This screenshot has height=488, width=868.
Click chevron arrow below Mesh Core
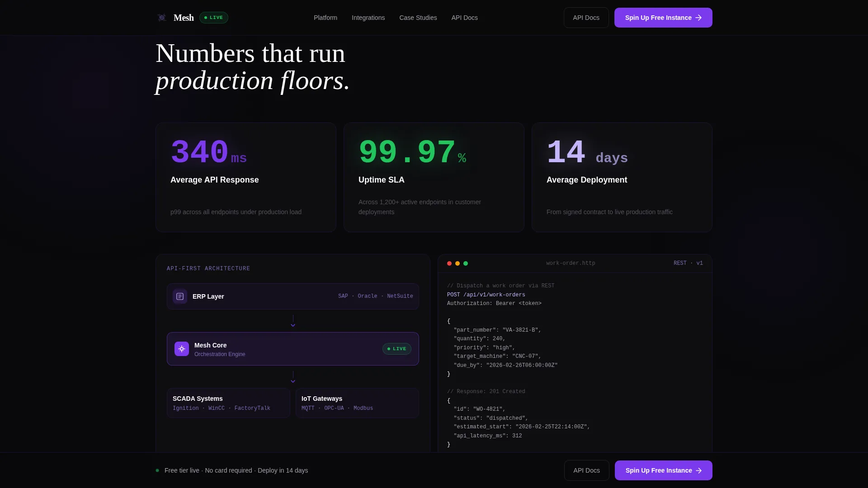click(293, 381)
